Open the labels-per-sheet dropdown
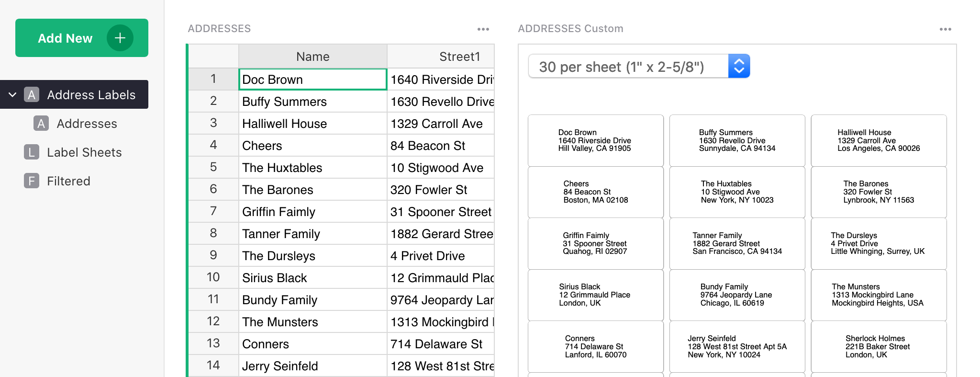This screenshot has width=980, height=377. tap(639, 66)
